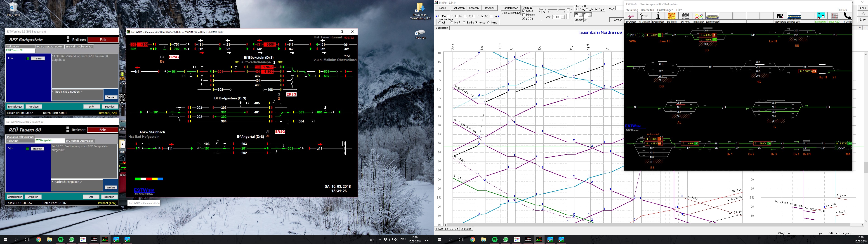Image resolution: width=868 pixels, height=244 pixels.
Task: Show stehende Züge train icon
Action: [794, 16]
